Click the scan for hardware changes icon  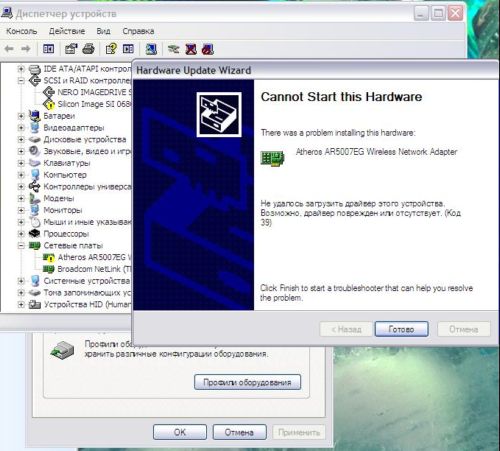[x=151, y=49]
